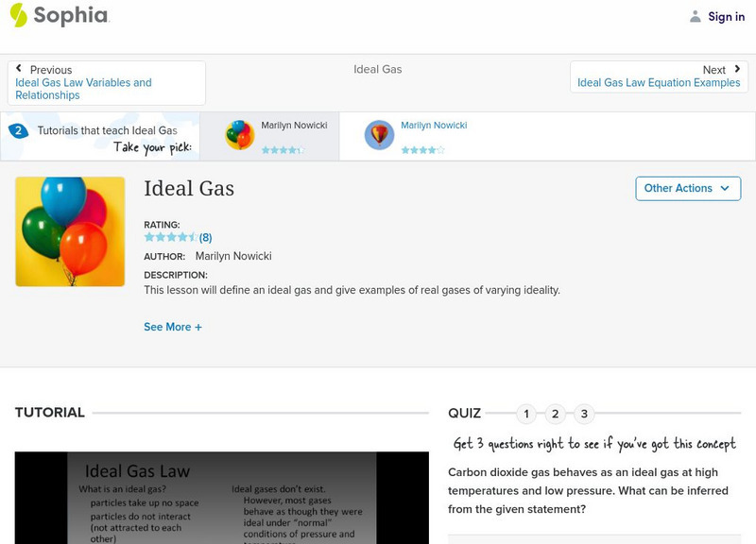756x544 pixels.
Task: Play the Ideal Gas Law tutorial video
Action: tap(221, 498)
